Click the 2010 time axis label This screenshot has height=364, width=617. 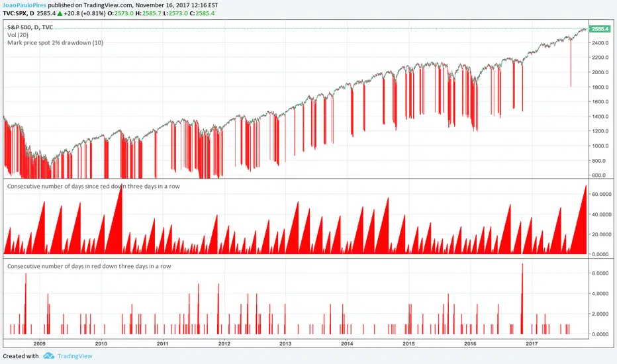[x=101, y=343]
